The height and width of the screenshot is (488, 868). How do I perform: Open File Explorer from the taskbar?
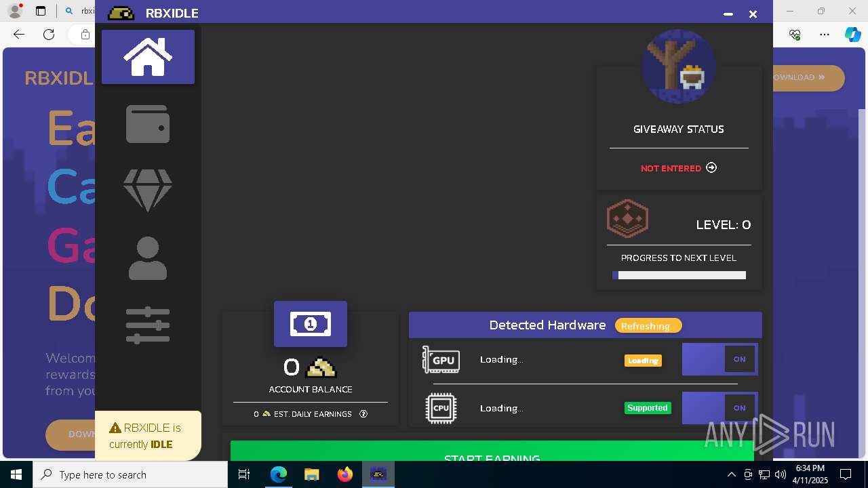[x=312, y=474]
